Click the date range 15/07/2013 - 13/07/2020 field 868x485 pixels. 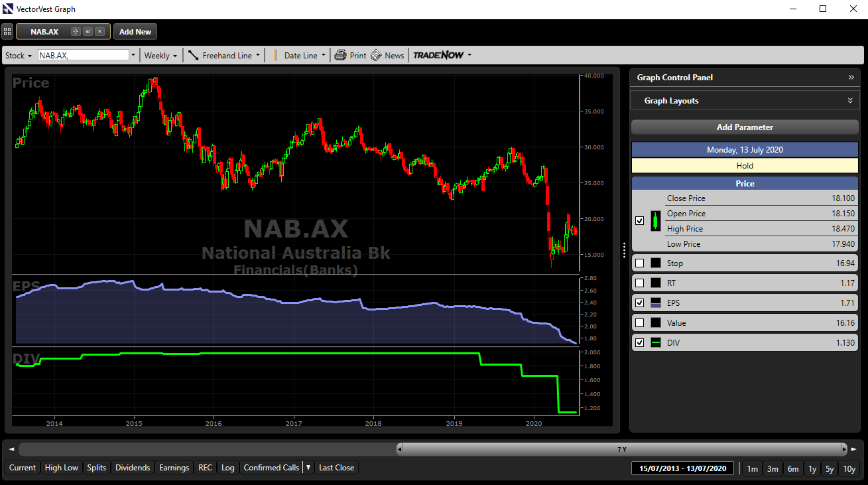[x=684, y=468]
